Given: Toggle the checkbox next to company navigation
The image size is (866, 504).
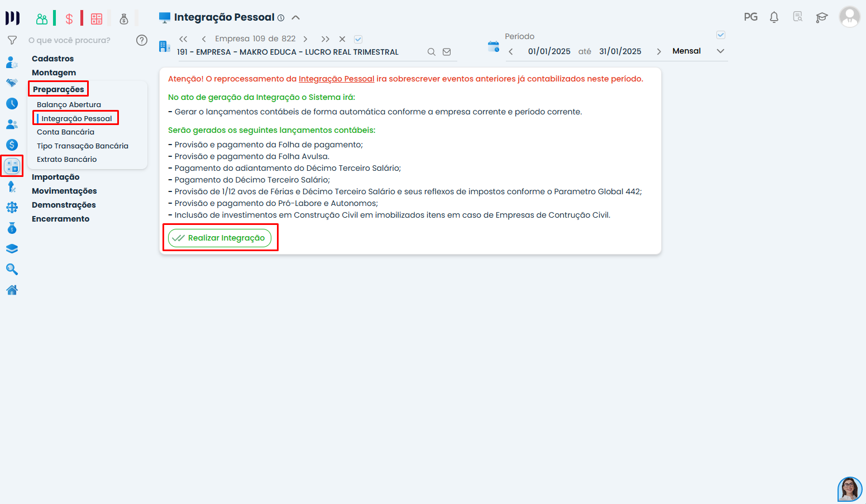Looking at the screenshot, I should click(x=358, y=39).
